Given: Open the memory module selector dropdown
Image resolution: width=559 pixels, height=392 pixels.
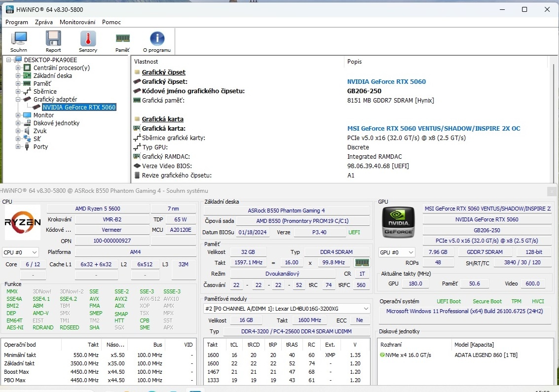Looking at the screenshot, I should [287, 309].
